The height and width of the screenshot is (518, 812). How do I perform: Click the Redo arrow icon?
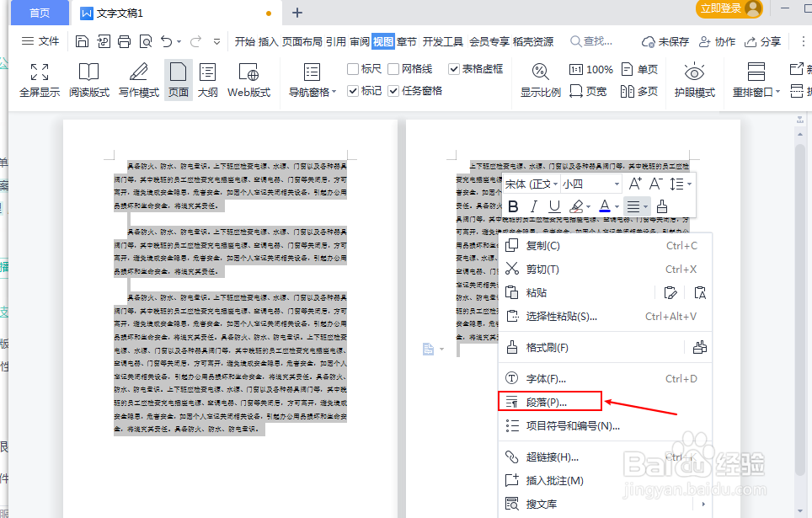(195, 41)
